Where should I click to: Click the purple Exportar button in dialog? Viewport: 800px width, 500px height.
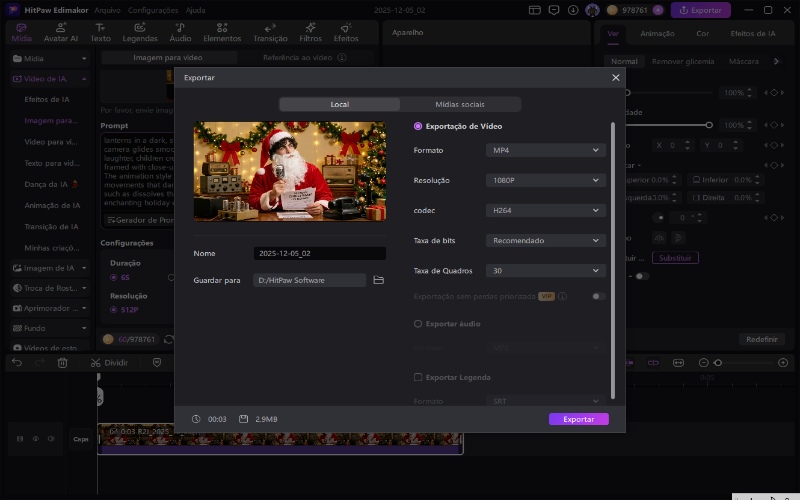(578, 419)
